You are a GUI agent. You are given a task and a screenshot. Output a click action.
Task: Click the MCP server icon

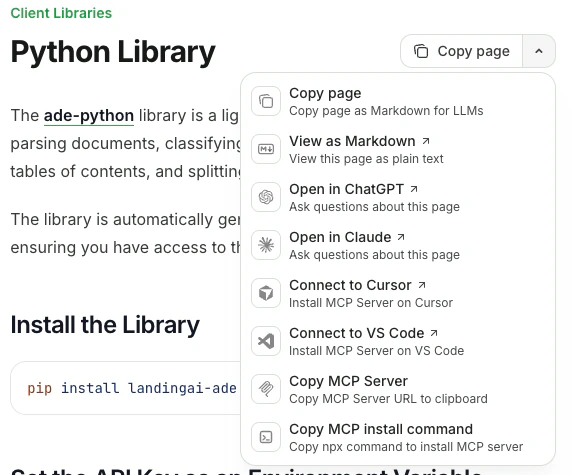(266, 389)
